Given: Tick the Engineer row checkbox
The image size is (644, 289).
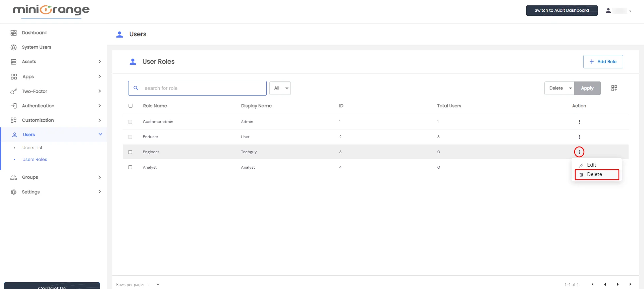Looking at the screenshot, I should pos(130,152).
